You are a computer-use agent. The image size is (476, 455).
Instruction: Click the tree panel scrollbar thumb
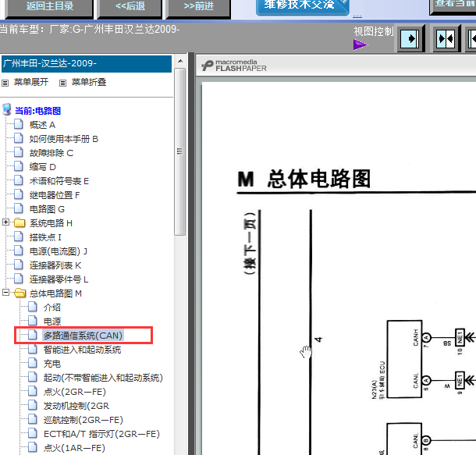click(180, 151)
